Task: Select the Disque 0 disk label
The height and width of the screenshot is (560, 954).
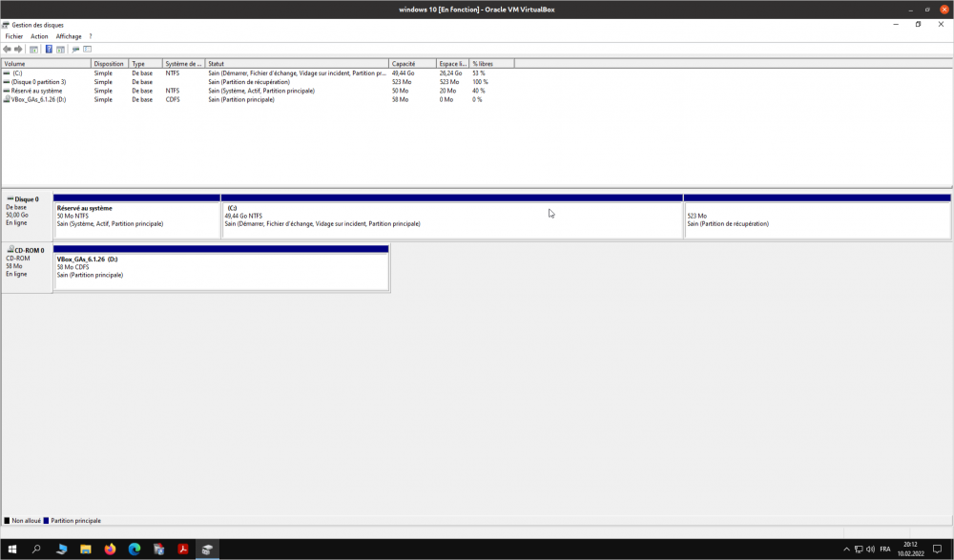Action: coord(27,216)
